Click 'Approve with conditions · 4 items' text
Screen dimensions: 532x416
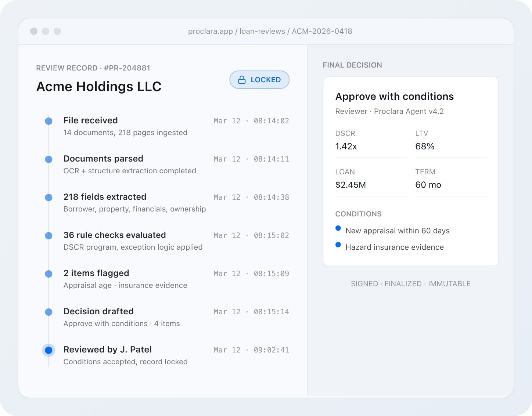pyautogui.click(x=122, y=323)
